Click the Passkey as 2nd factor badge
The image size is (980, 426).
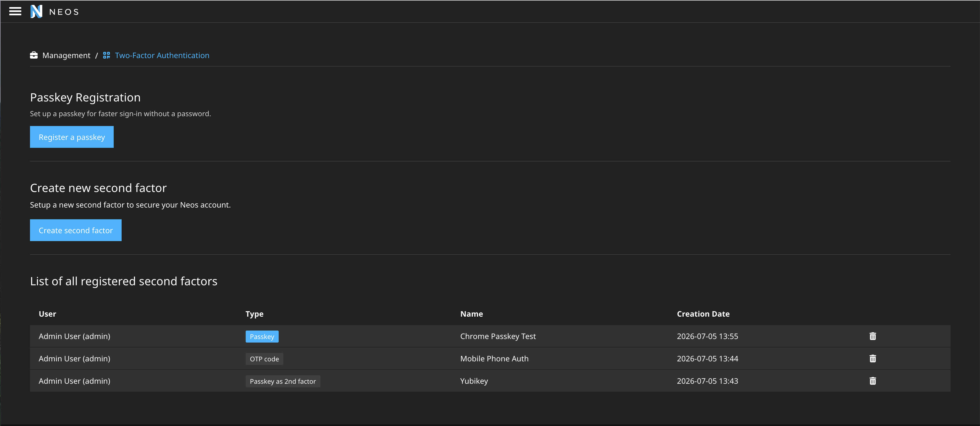[283, 382]
